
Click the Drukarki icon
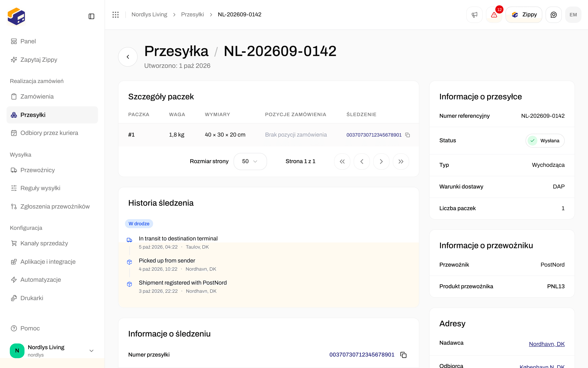pyautogui.click(x=14, y=298)
